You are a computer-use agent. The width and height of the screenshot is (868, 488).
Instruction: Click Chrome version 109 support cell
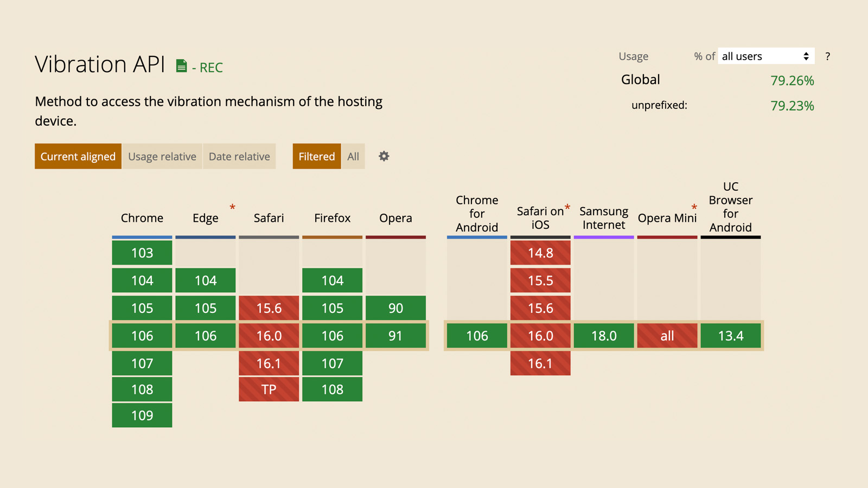click(x=142, y=415)
